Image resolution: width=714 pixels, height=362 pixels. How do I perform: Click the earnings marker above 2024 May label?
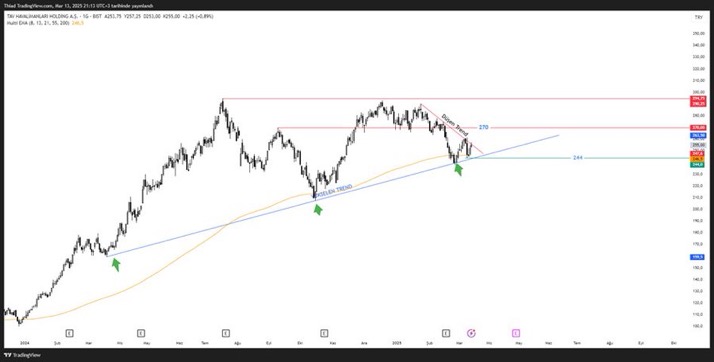point(141,333)
